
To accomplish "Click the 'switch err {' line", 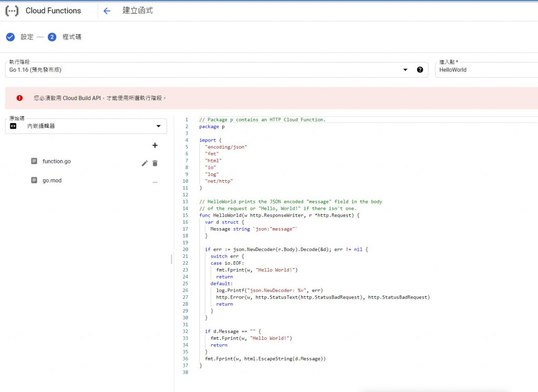I will (x=227, y=256).
